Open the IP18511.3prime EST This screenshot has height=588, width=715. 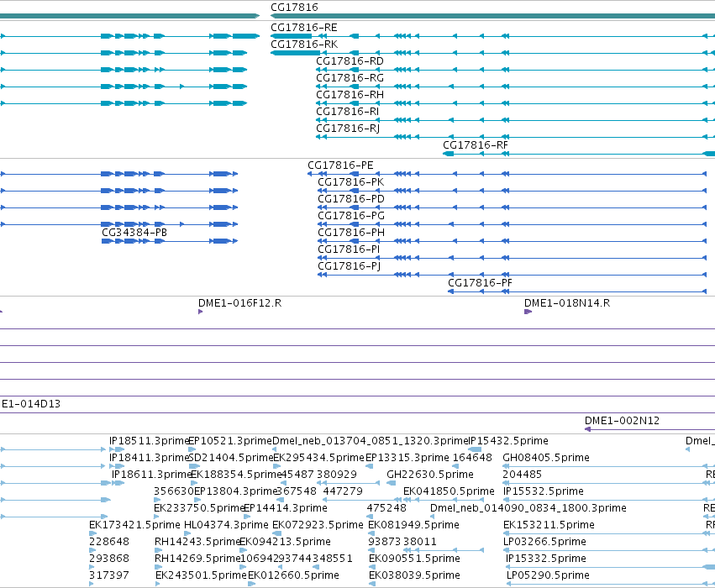pyautogui.click(x=149, y=441)
